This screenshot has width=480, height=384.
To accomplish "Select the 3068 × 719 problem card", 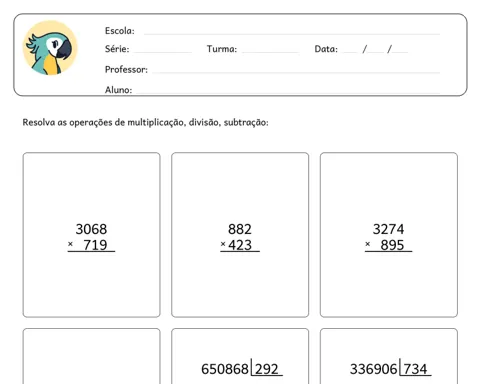I will (x=91, y=235).
